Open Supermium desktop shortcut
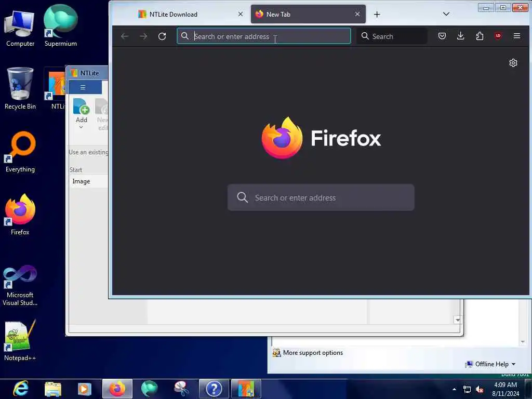 pos(61,26)
